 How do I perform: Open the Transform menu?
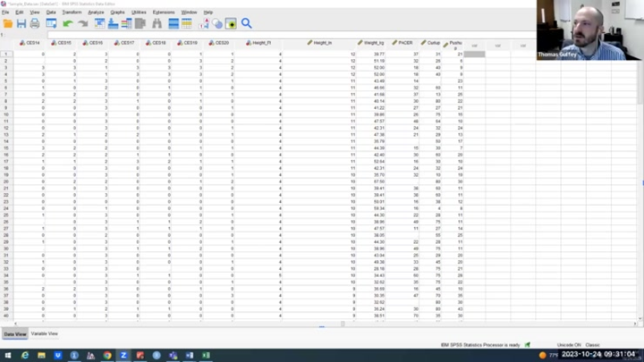pos(72,13)
